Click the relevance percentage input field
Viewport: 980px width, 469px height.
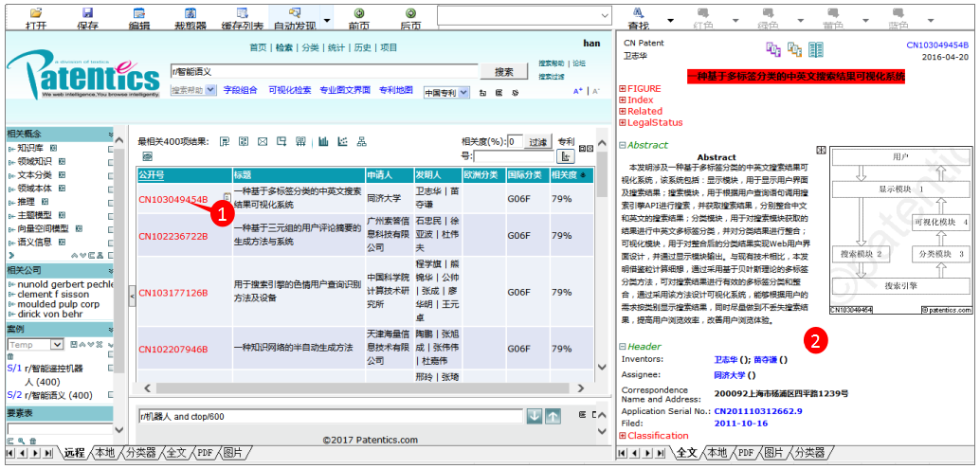pos(515,142)
